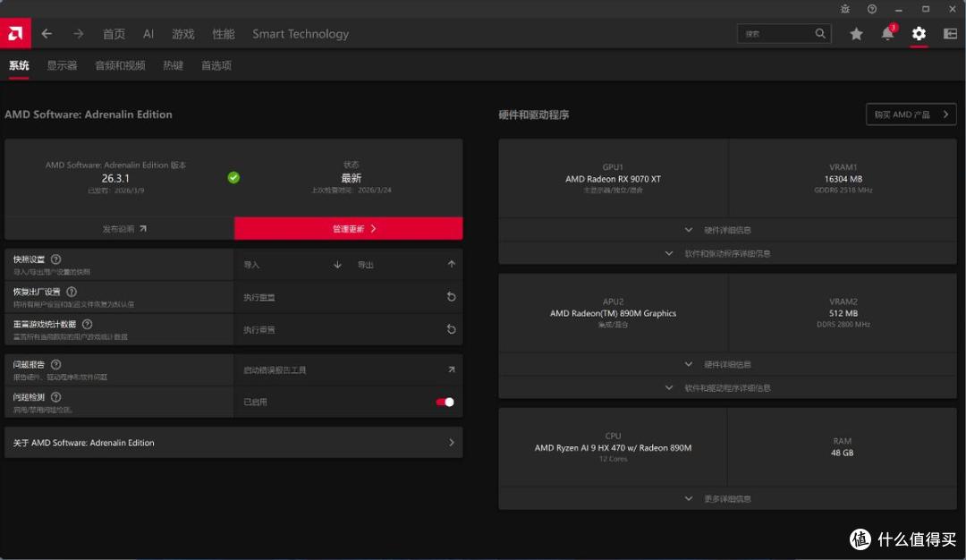This screenshot has height=560, width=966.
Task: Click the green up-to-date checkmark
Action: pos(233,177)
